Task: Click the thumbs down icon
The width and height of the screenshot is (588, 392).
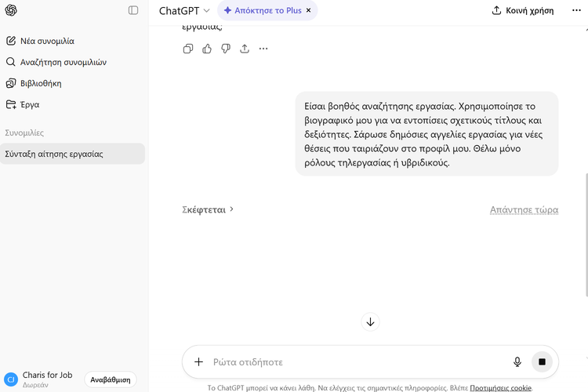Action: click(226, 49)
